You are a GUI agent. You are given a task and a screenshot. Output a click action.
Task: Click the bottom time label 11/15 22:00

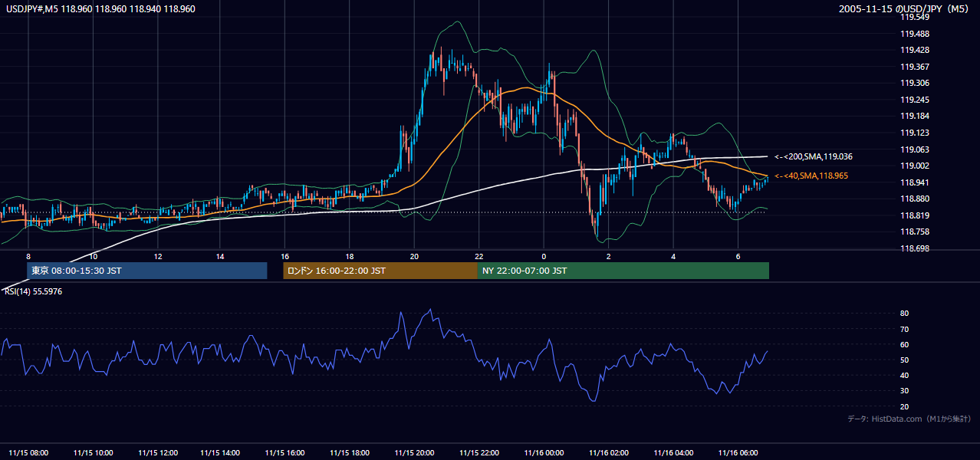(479, 452)
